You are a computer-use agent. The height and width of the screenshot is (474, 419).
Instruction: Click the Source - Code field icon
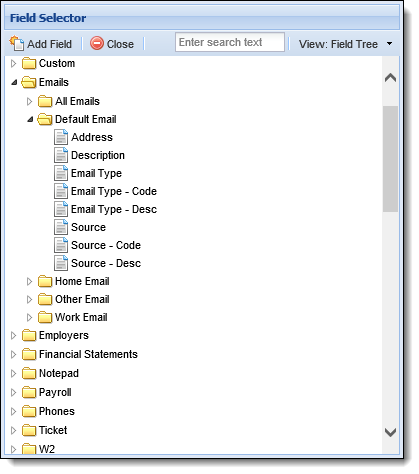click(x=61, y=245)
